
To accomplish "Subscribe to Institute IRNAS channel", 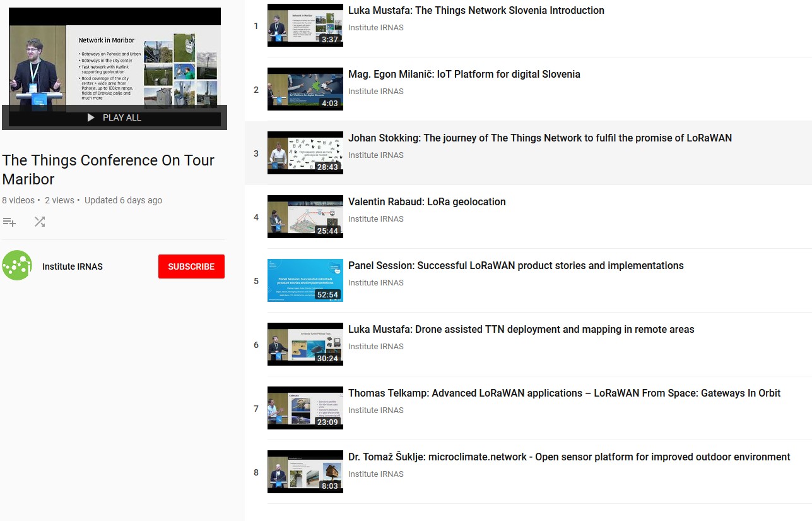I will (x=191, y=266).
